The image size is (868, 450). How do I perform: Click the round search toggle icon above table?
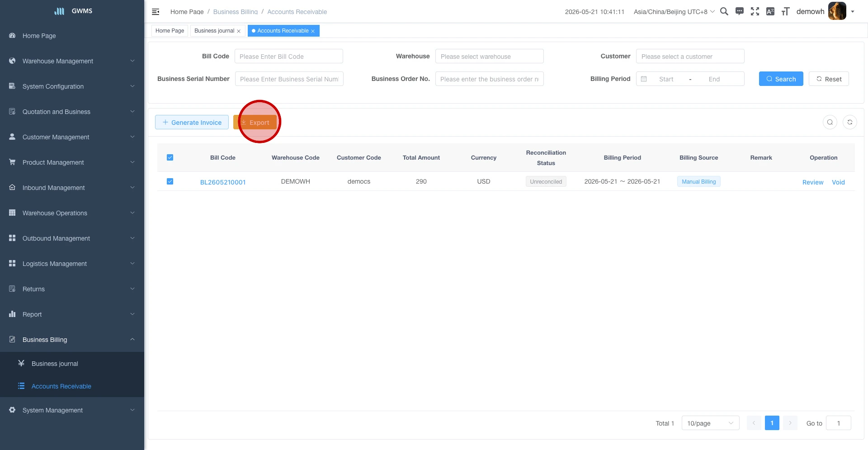[830, 122]
